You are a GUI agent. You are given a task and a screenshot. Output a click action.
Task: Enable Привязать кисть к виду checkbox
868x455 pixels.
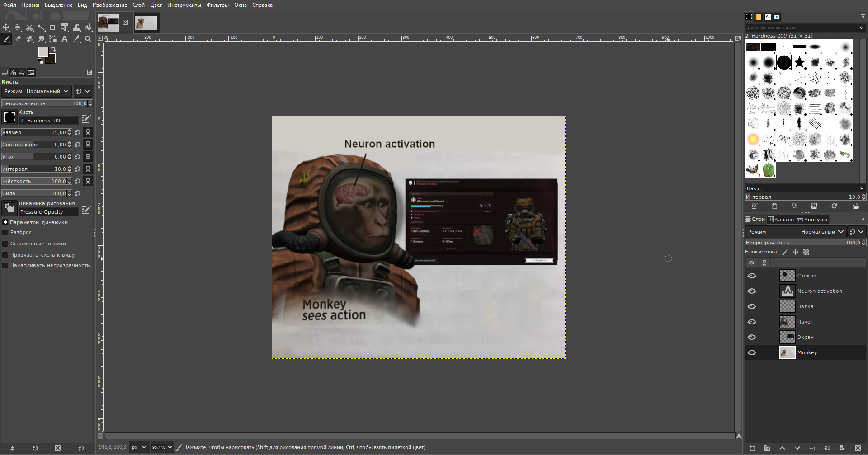click(x=5, y=255)
